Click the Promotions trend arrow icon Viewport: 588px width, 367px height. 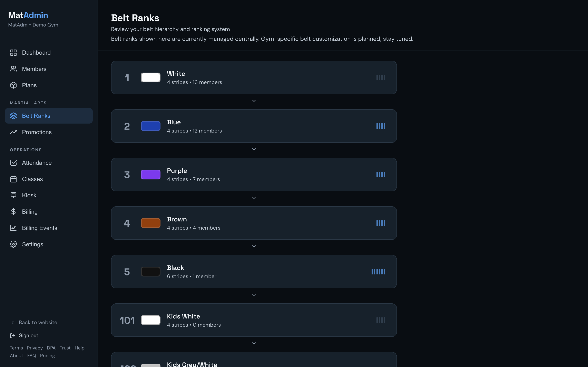tap(13, 132)
